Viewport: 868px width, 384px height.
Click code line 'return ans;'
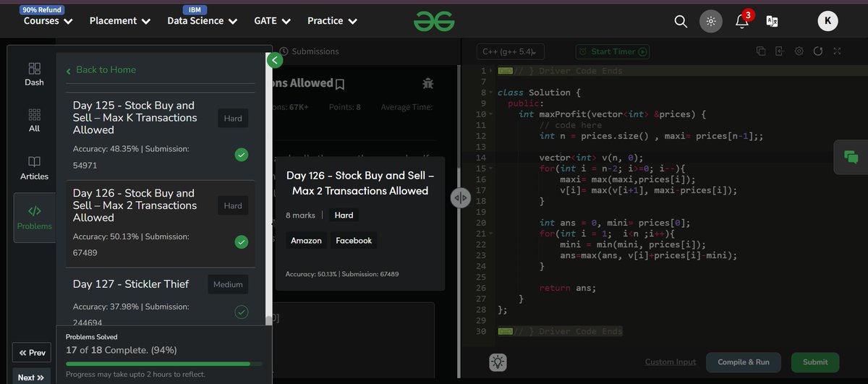pos(568,288)
